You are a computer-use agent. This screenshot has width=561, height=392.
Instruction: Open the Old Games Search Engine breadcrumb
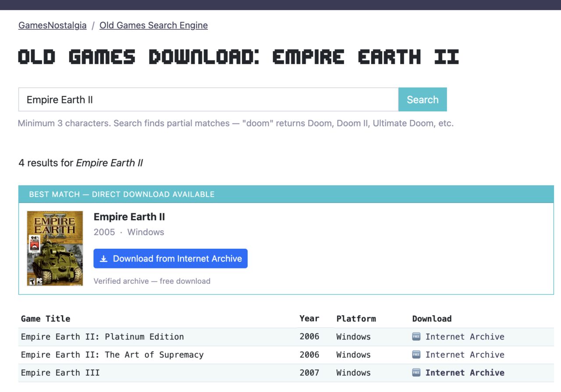click(x=153, y=25)
